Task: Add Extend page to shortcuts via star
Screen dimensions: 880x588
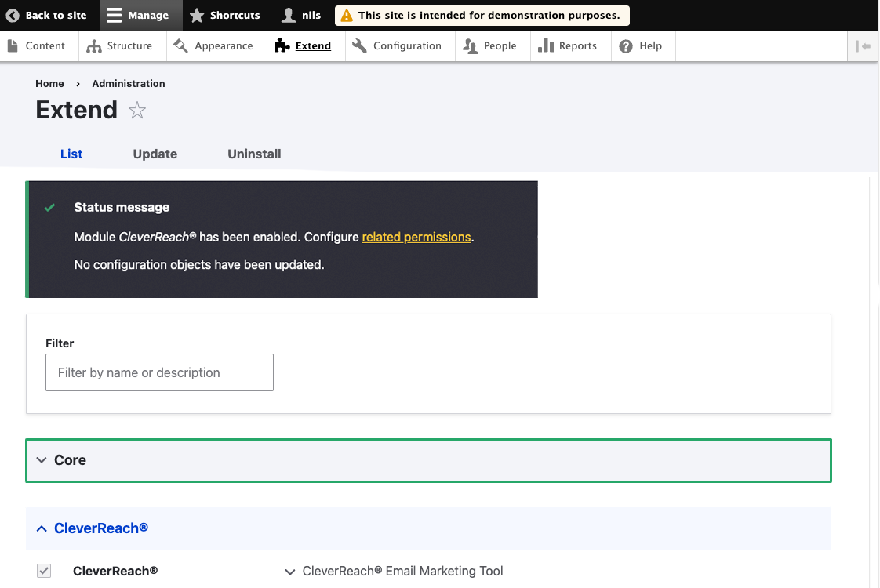Action: coord(137,110)
